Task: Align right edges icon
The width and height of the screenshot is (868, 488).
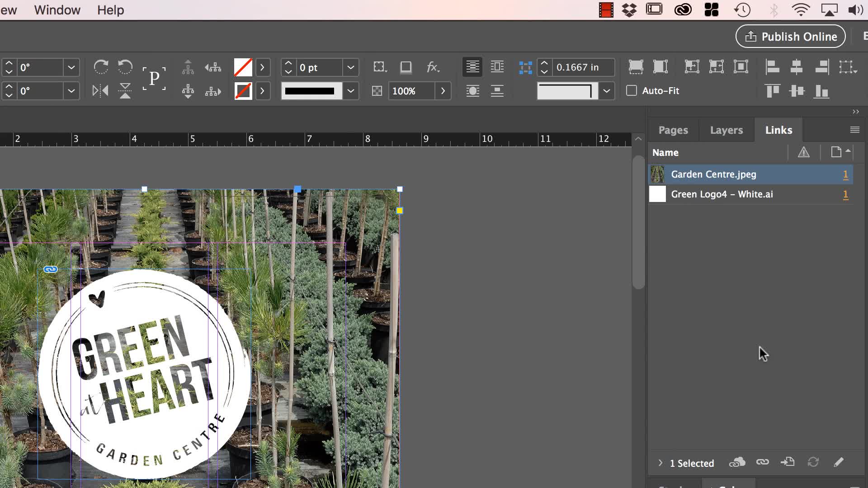Action: click(822, 67)
